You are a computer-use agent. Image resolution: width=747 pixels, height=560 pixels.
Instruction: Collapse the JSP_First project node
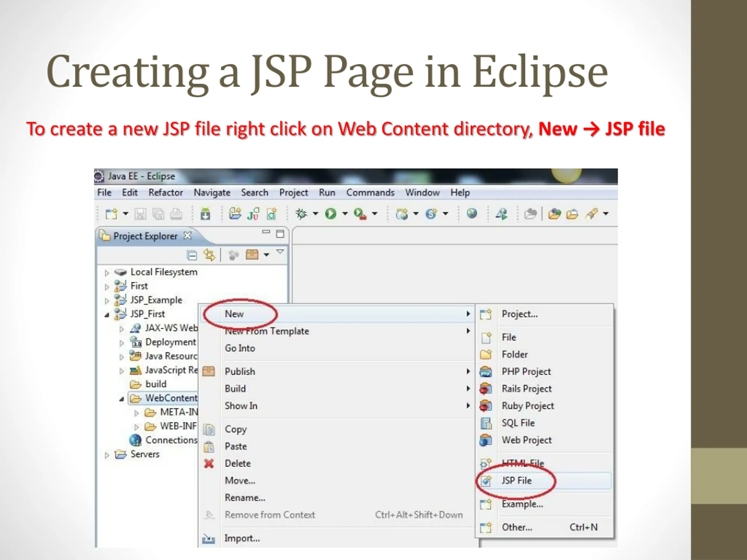click(107, 315)
